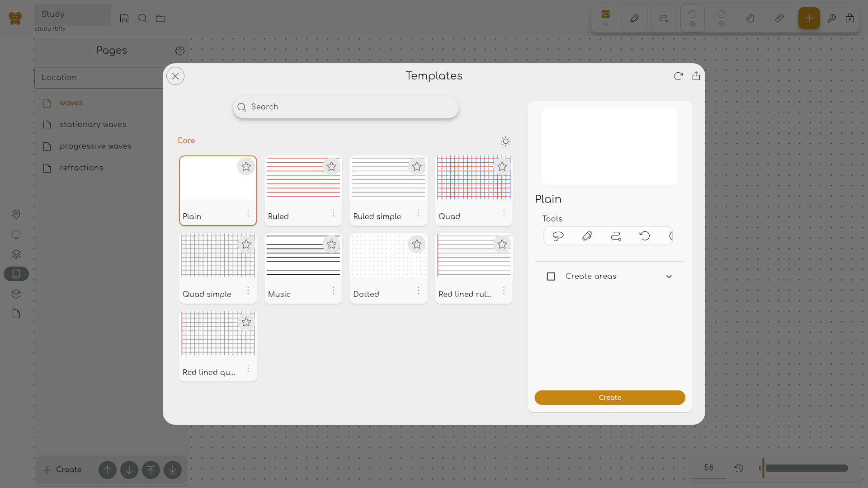Move page to bottom button
Image resolution: width=868 pixels, height=488 pixels.
pyautogui.click(x=173, y=470)
